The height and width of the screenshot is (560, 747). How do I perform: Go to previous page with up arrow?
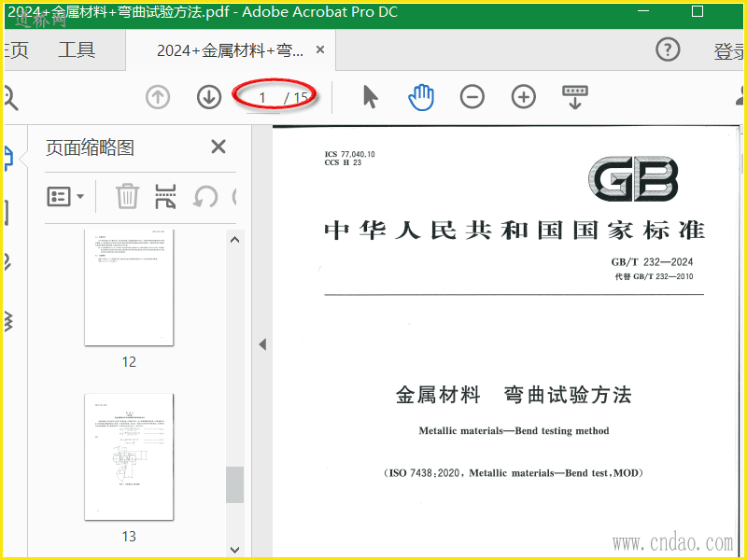pyautogui.click(x=158, y=97)
